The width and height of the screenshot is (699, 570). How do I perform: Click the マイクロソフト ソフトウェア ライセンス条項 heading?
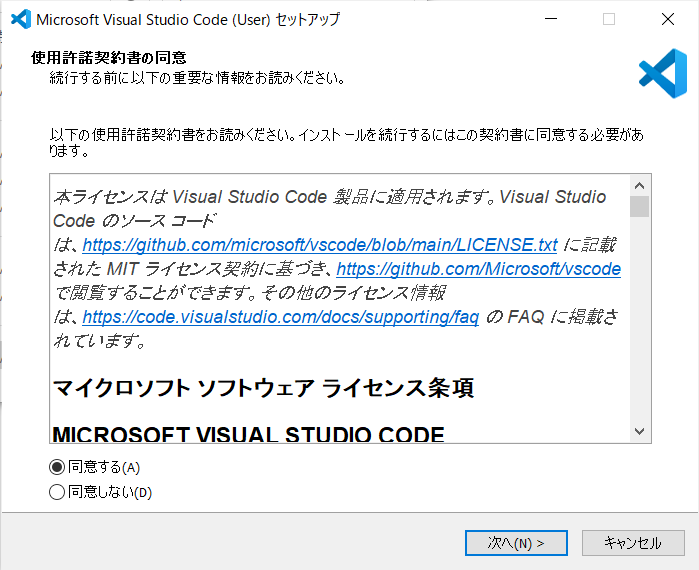pyautogui.click(x=263, y=388)
